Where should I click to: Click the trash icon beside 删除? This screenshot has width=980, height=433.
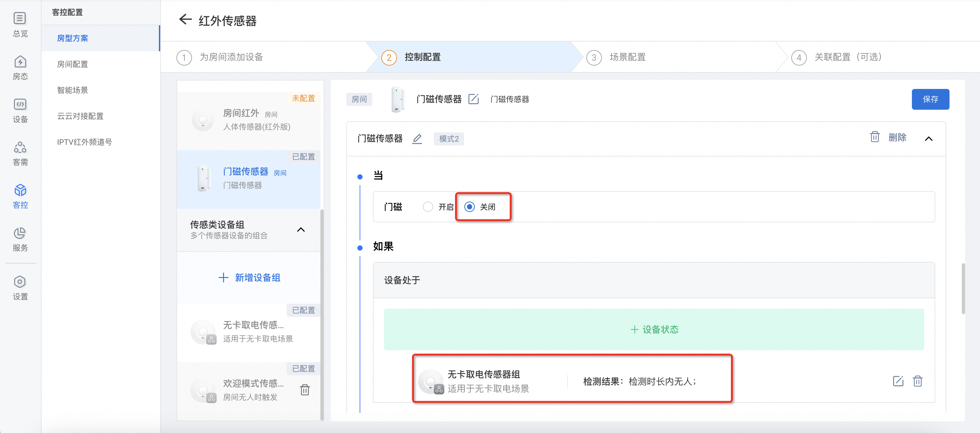(875, 137)
